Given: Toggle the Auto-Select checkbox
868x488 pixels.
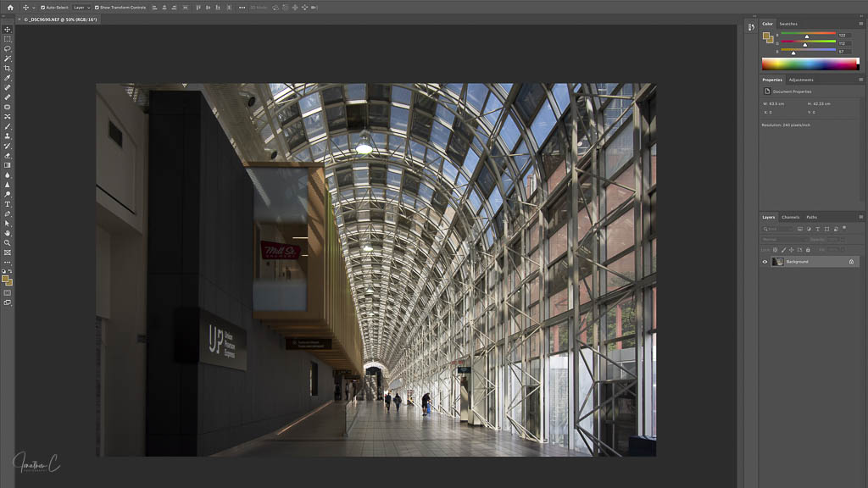Looking at the screenshot, I should (x=43, y=8).
